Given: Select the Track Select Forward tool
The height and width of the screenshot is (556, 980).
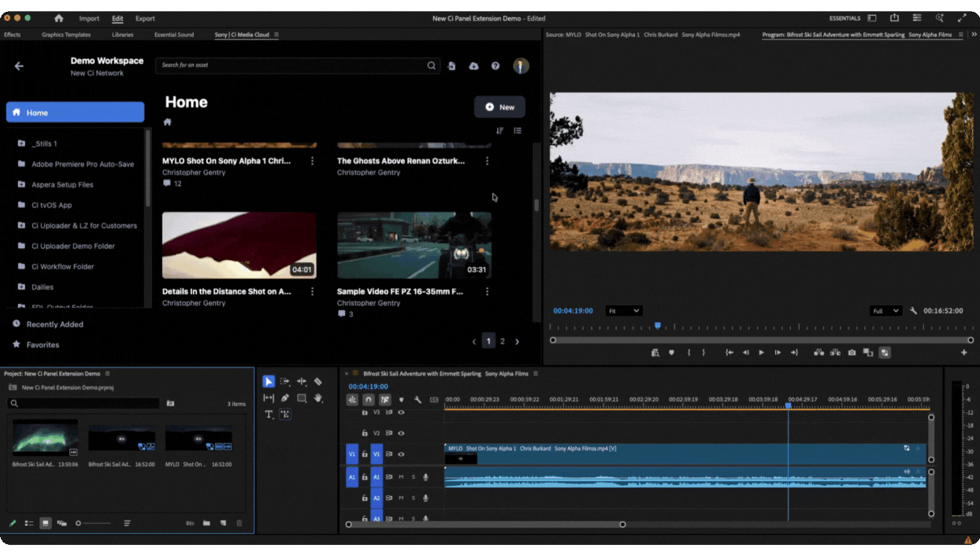Looking at the screenshot, I should tap(285, 381).
